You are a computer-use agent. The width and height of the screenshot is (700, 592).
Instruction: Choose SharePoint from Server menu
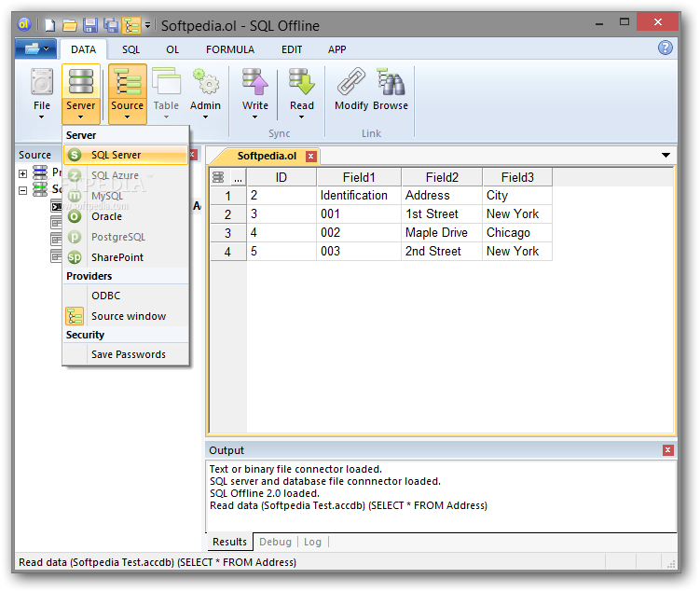tap(126, 257)
